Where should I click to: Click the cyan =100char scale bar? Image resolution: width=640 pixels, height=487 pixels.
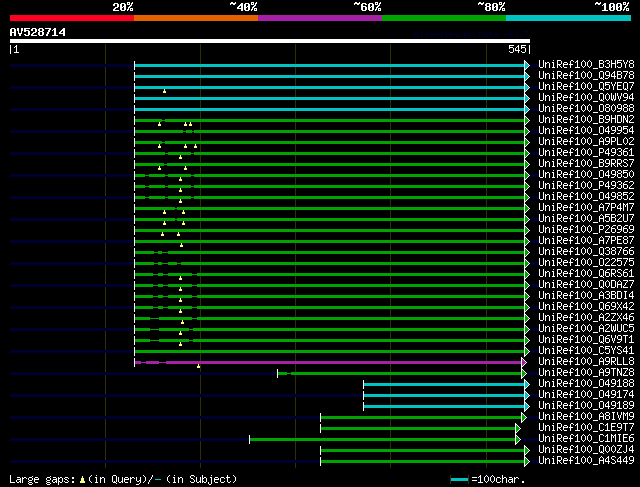tap(460, 479)
